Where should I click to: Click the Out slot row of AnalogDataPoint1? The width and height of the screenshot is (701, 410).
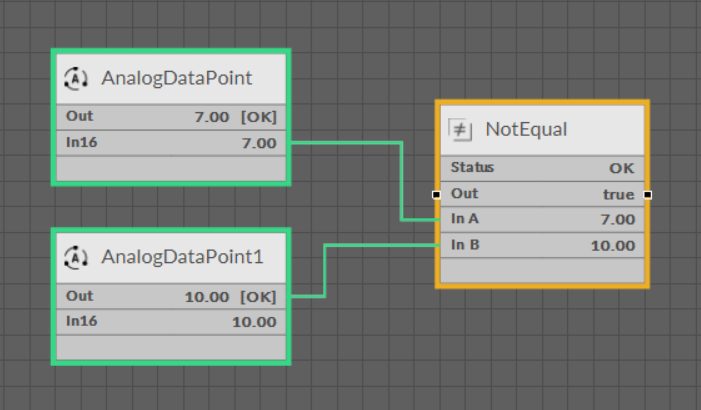point(171,296)
